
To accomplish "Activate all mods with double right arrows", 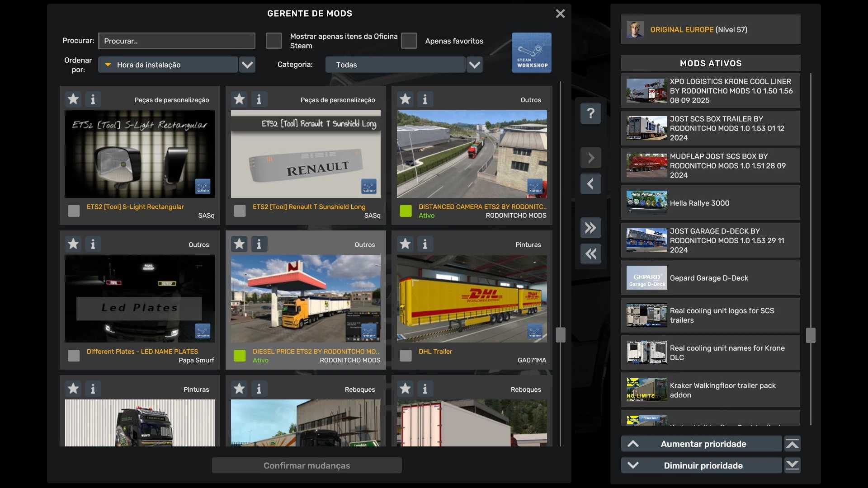I will (590, 228).
